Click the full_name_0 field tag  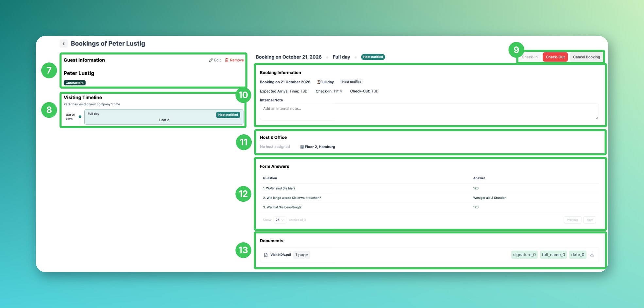(553, 255)
